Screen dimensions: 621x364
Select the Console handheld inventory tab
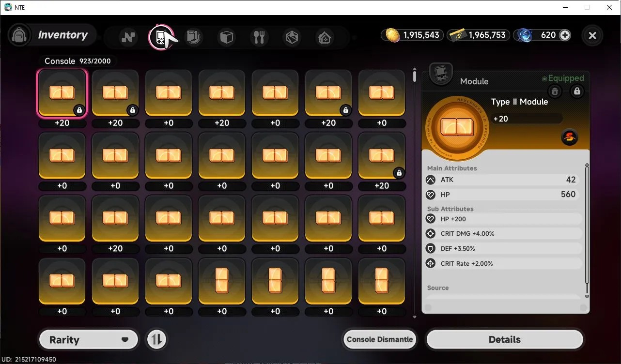[x=160, y=37]
